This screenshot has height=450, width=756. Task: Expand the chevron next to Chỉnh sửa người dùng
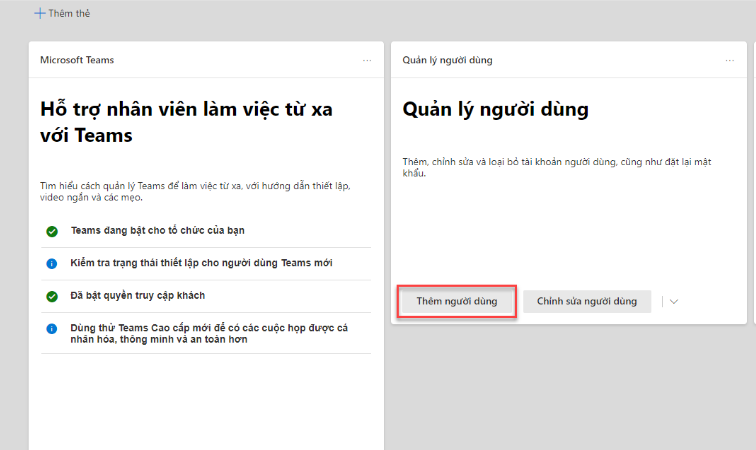click(x=674, y=302)
